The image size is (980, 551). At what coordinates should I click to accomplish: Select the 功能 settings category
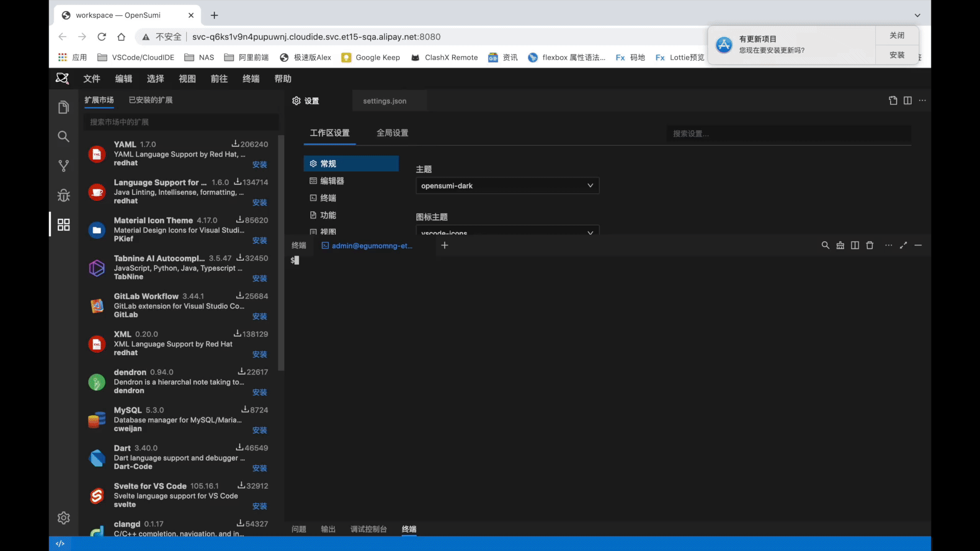(x=351, y=215)
